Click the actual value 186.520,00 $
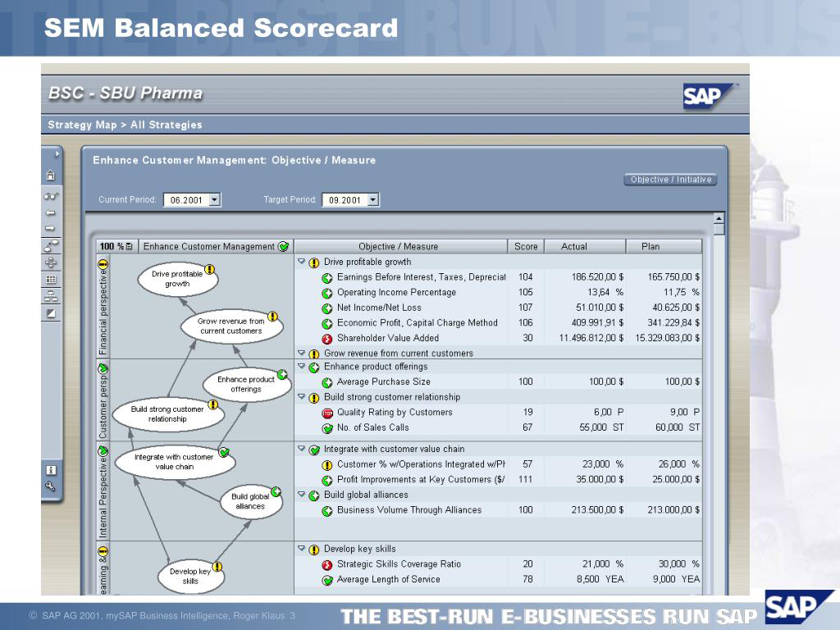 click(x=597, y=277)
